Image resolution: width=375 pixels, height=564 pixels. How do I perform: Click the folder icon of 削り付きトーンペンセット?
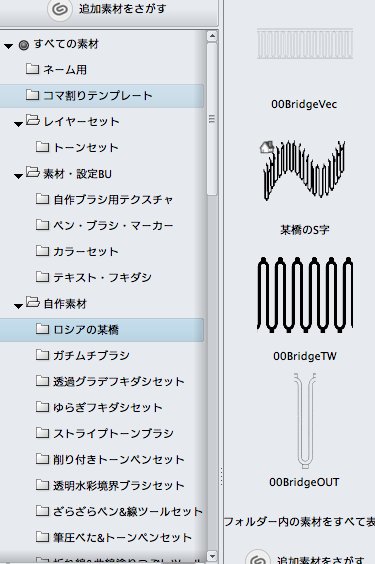point(42,459)
